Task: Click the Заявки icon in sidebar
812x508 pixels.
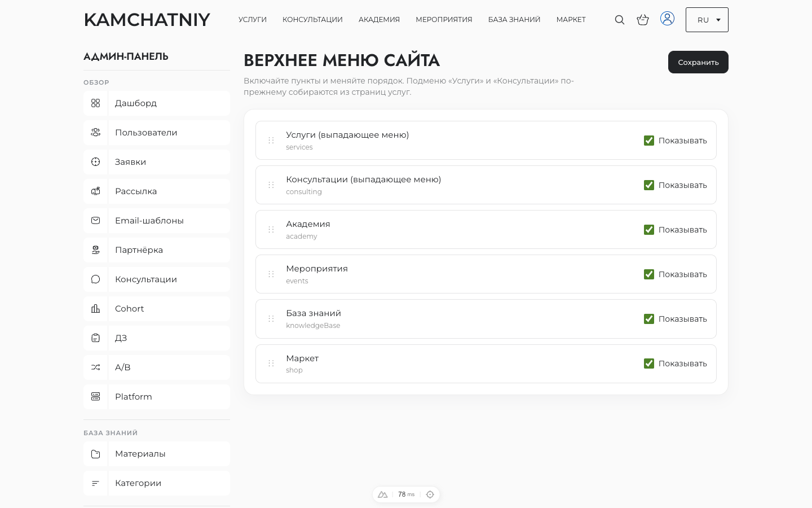Action: 96,162
